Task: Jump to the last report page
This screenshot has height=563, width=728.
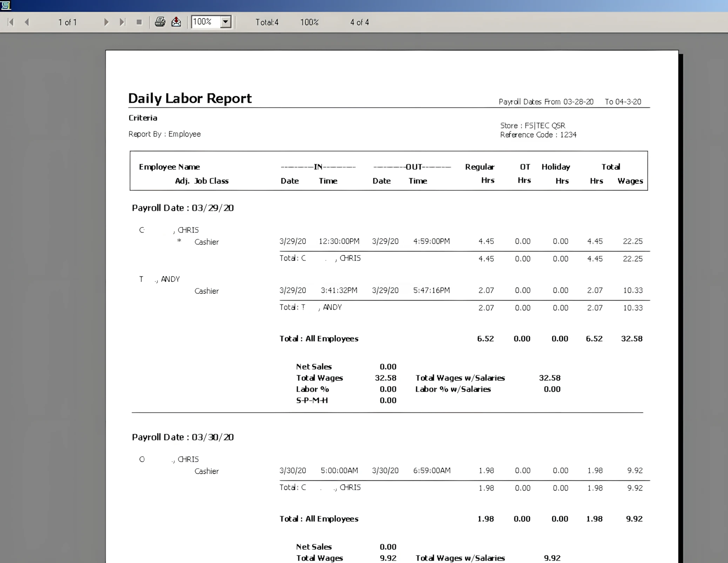Action: click(122, 22)
